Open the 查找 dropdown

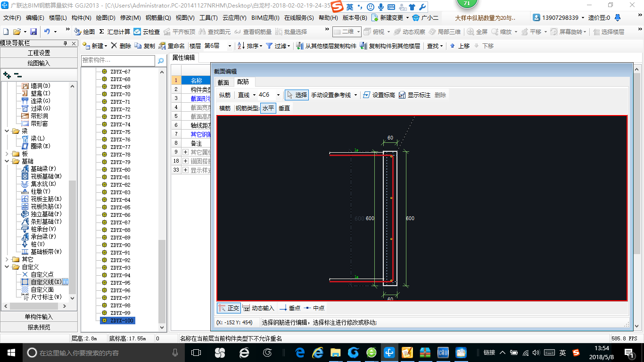435,46
